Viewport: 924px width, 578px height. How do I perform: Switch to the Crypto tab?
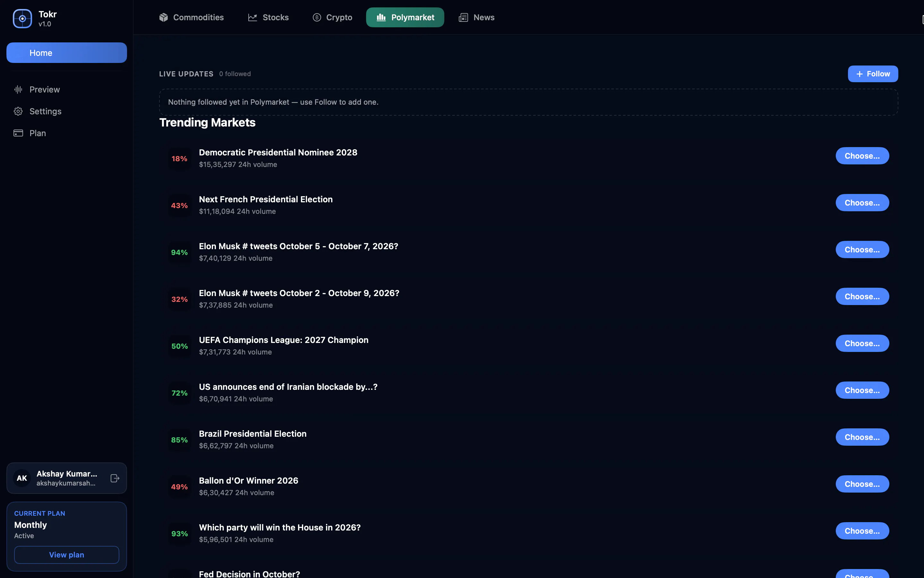point(333,18)
